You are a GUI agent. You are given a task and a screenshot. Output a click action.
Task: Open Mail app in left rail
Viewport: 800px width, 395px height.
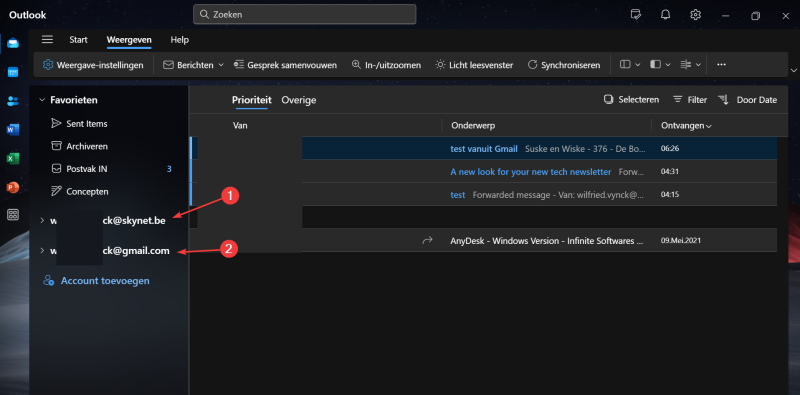click(13, 43)
